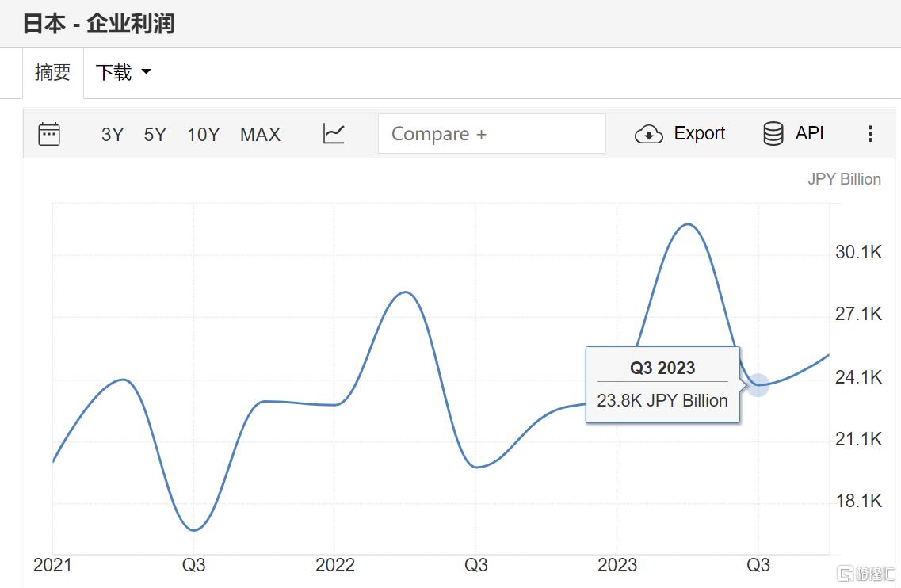Select the 5Y time range

155,135
